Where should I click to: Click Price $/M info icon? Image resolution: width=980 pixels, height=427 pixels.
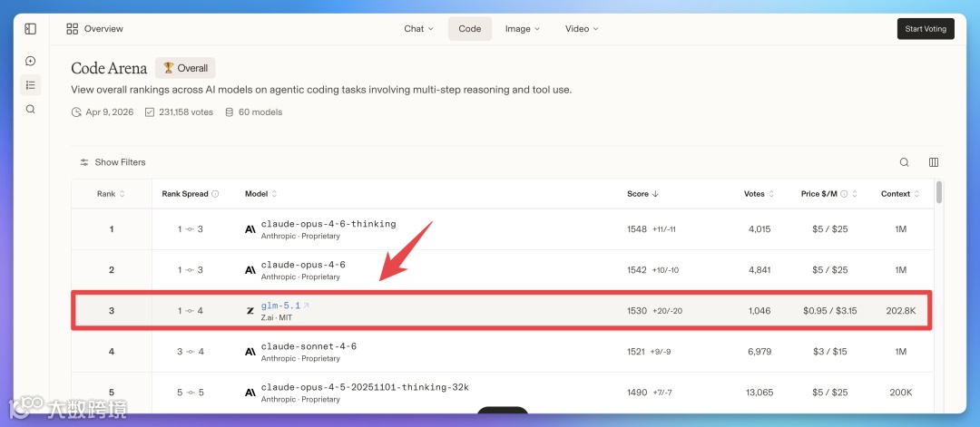click(x=844, y=194)
